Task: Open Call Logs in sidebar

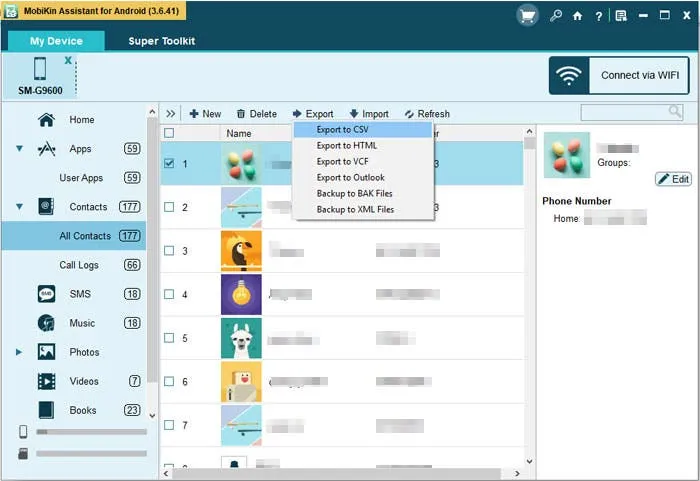Action: 79,265
